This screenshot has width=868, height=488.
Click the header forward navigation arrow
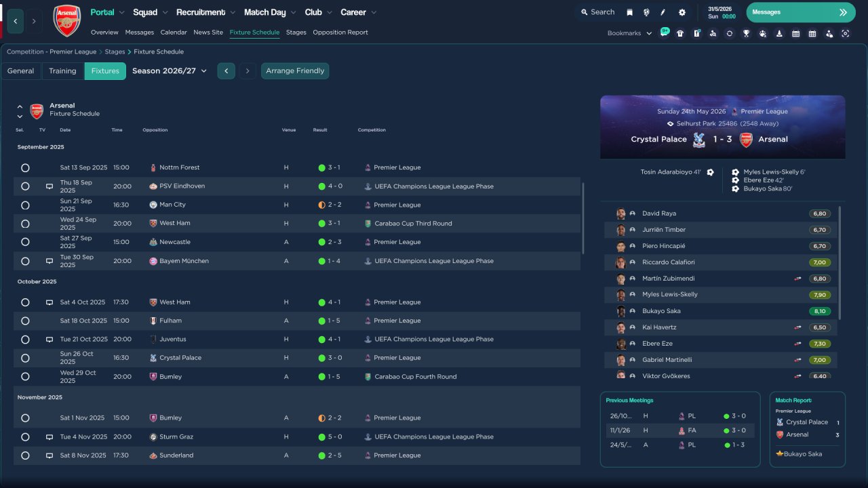pyautogui.click(x=34, y=21)
